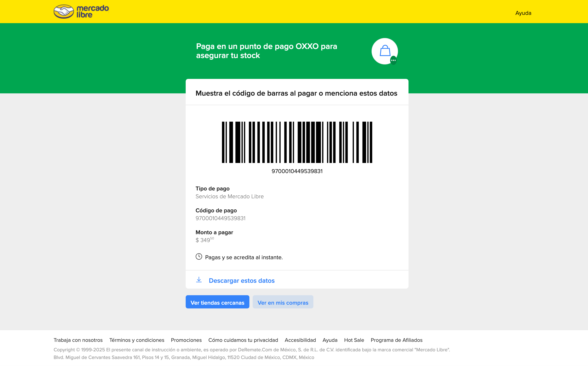The image size is (588, 366).
Task: Click the shopping bag icon
Action: (x=385, y=51)
